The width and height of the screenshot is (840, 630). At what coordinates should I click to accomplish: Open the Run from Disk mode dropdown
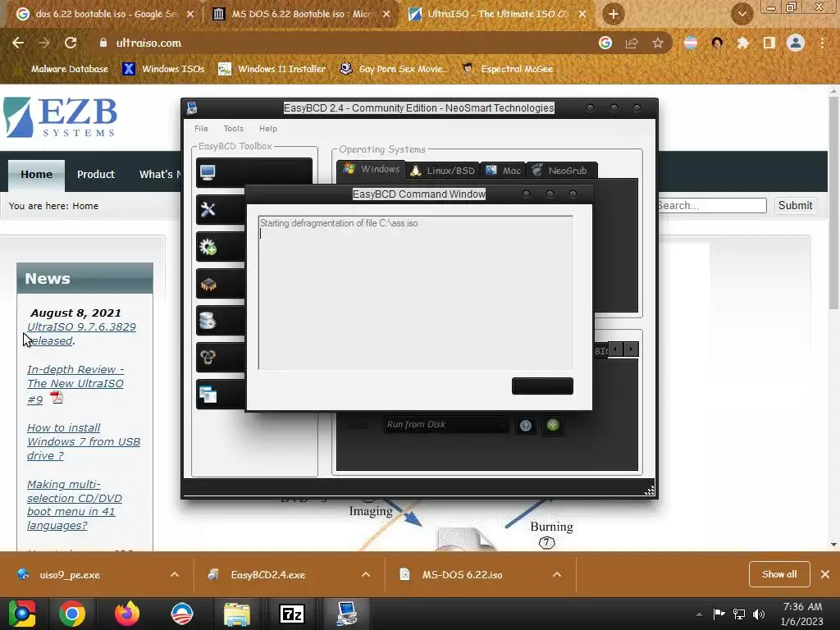click(445, 425)
